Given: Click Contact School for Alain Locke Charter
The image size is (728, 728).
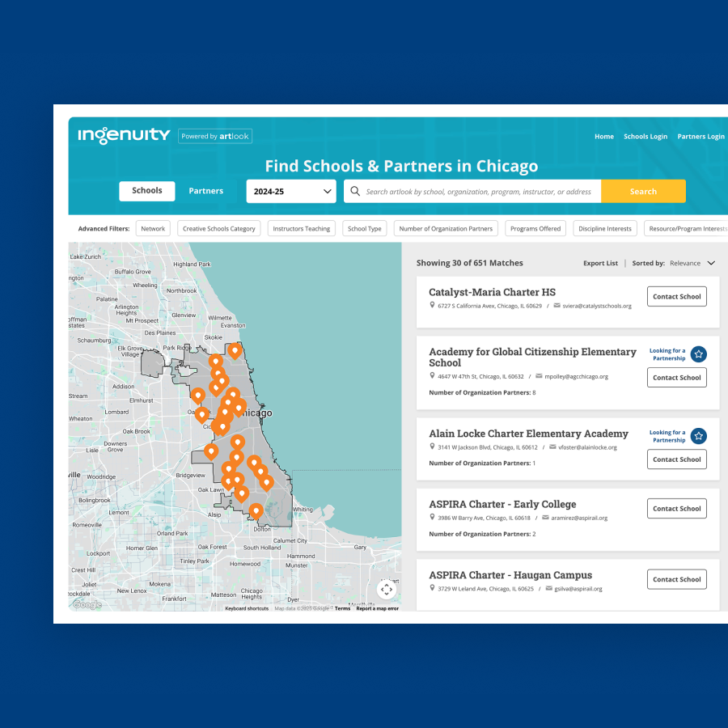Looking at the screenshot, I should coord(676,459).
